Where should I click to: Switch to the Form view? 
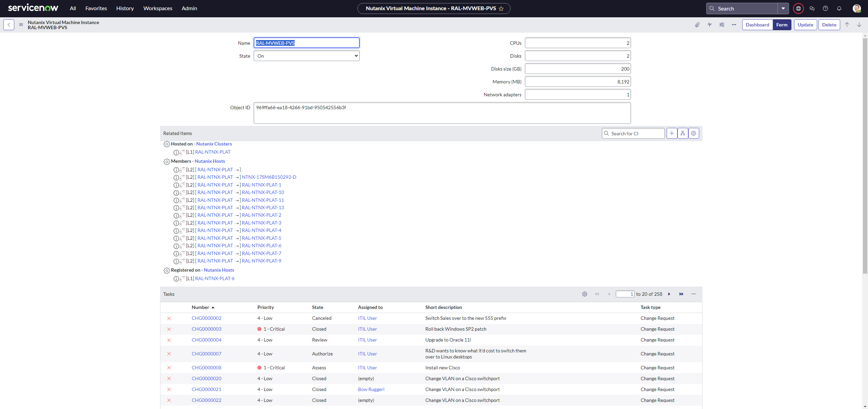pyautogui.click(x=782, y=25)
